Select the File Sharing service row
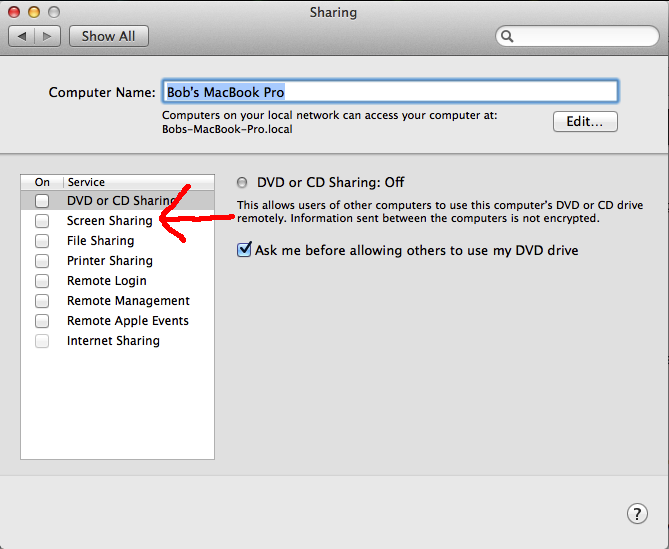The image size is (669, 549). [x=117, y=241]
